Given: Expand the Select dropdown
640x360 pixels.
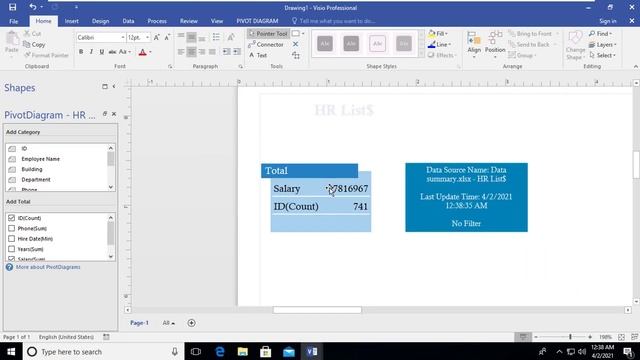Looking at the screenshot, I should point(602,55).
